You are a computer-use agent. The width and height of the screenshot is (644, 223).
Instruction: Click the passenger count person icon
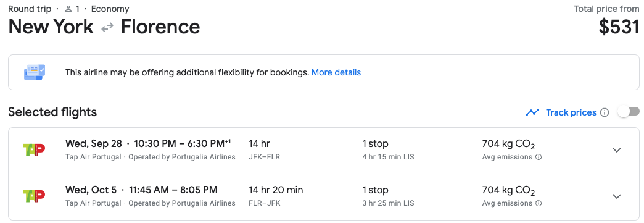(x=68, y=9)
